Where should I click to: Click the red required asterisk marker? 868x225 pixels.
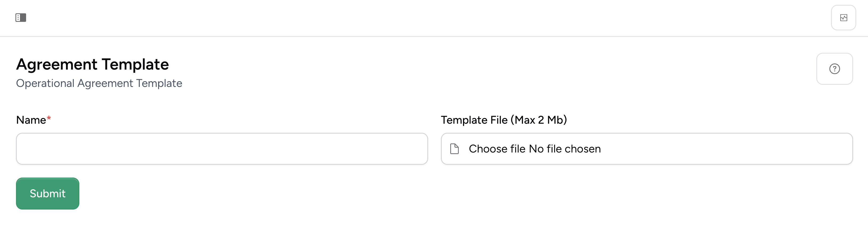point(49,118)
